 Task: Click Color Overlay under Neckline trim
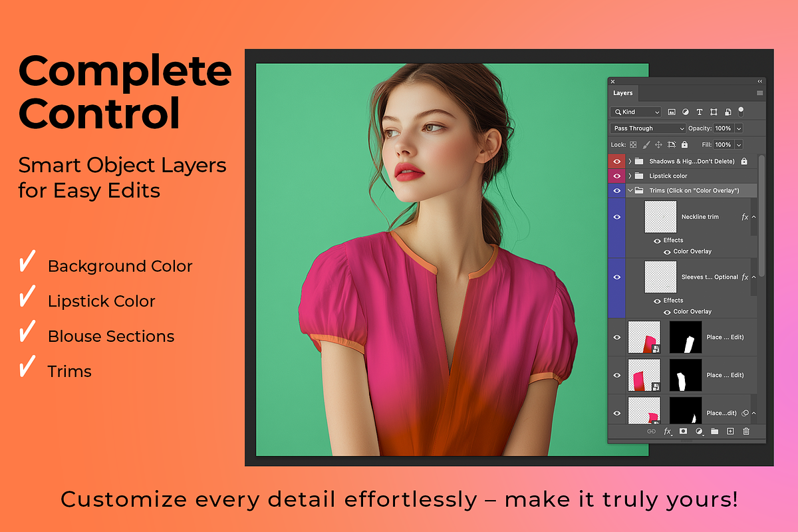click(x=692, y=251)
